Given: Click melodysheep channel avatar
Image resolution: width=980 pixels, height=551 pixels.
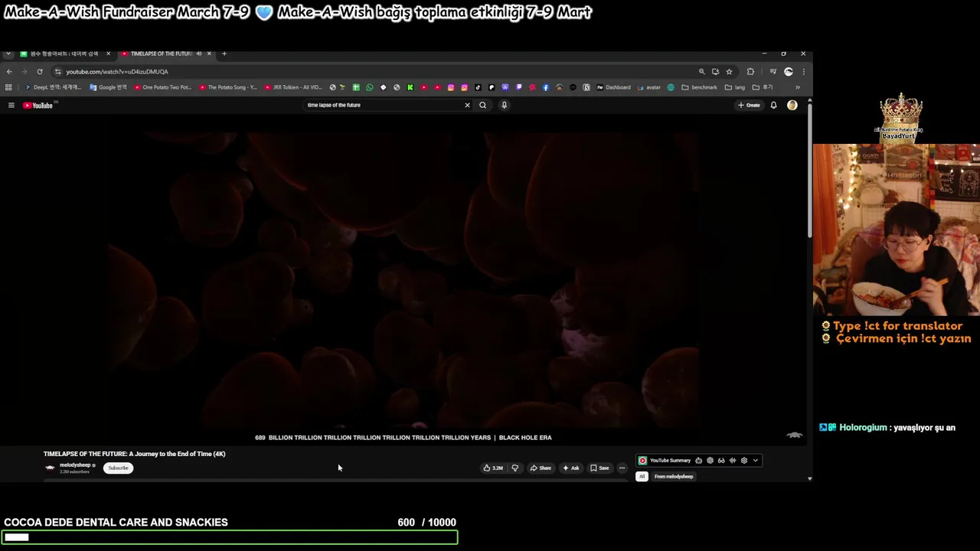Looking at the screenshot, I should coord(50,468).
